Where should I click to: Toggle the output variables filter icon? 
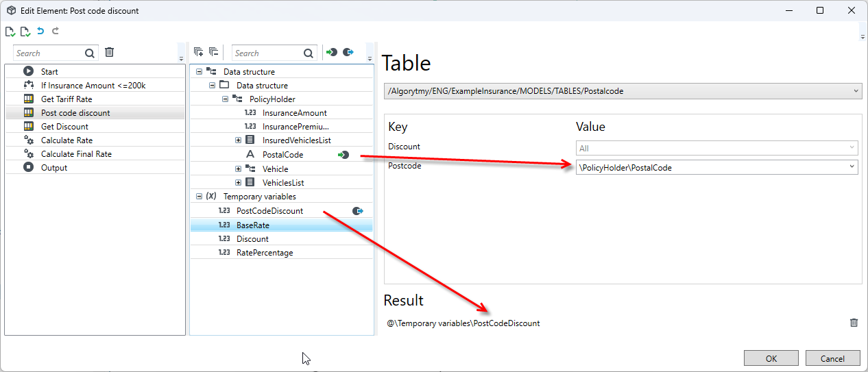348,52
